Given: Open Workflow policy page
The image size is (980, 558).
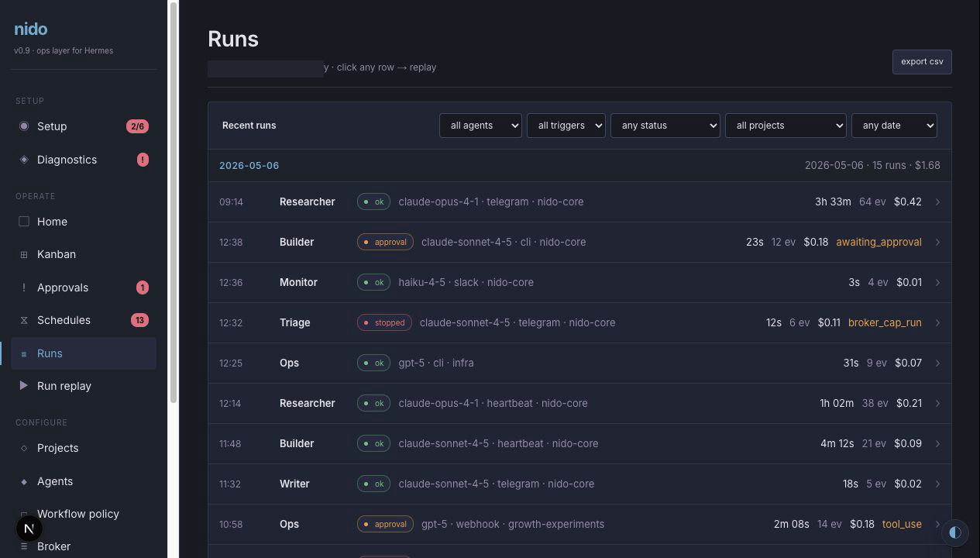Looking at the screenshot, I should [84, 514].
